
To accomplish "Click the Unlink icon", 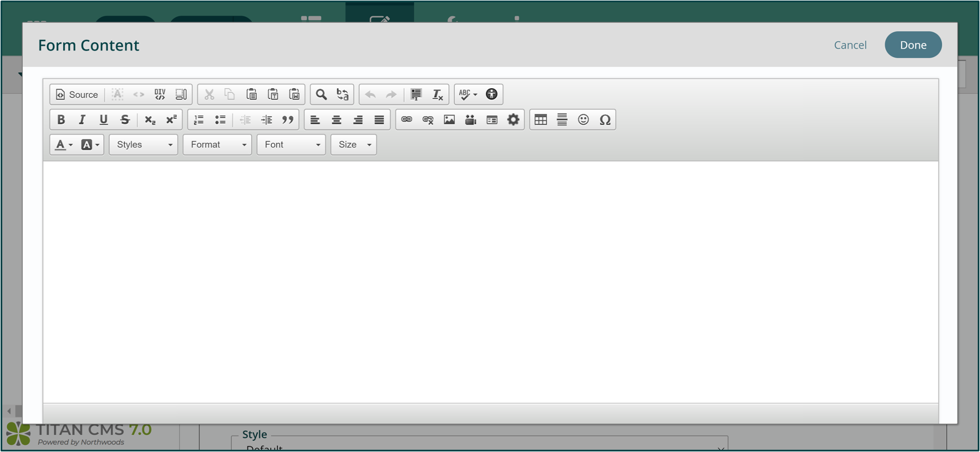I will tap(428, 120).
